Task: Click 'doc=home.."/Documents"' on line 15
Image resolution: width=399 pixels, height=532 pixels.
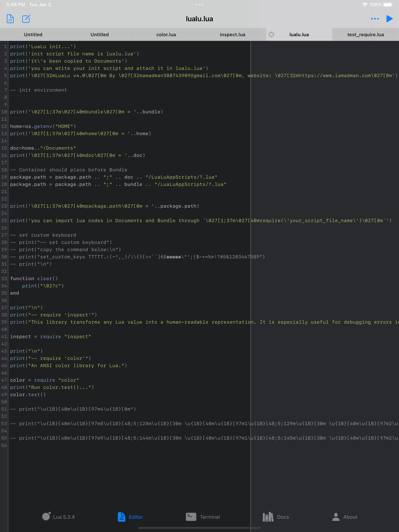Action: tap(43, 148)
